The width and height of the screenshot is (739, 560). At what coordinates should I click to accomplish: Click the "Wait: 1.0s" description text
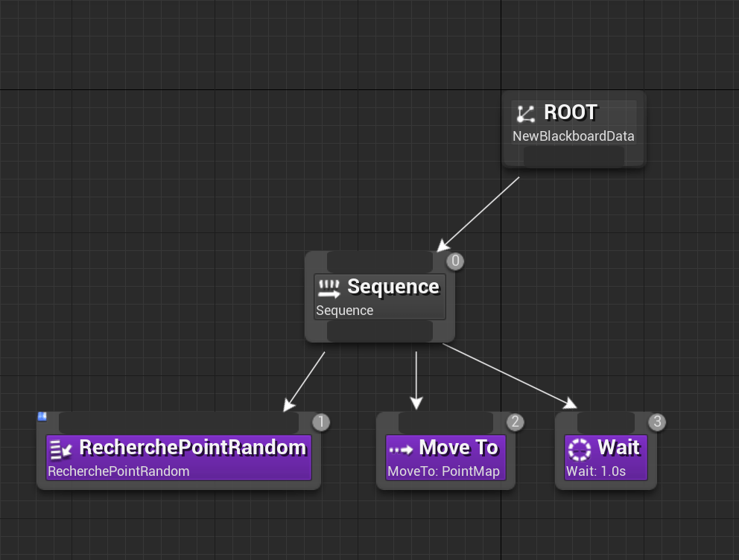(x=596, y=471)
